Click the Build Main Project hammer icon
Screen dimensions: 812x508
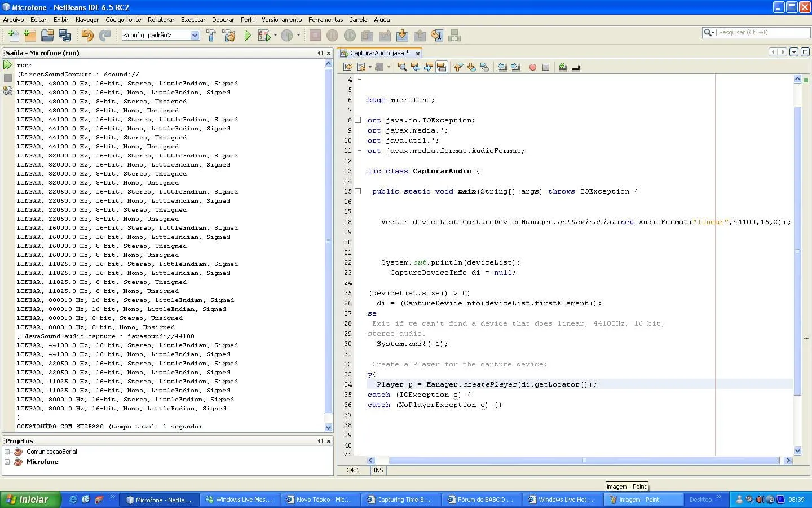pyautogui.click(x=211, y=36)
